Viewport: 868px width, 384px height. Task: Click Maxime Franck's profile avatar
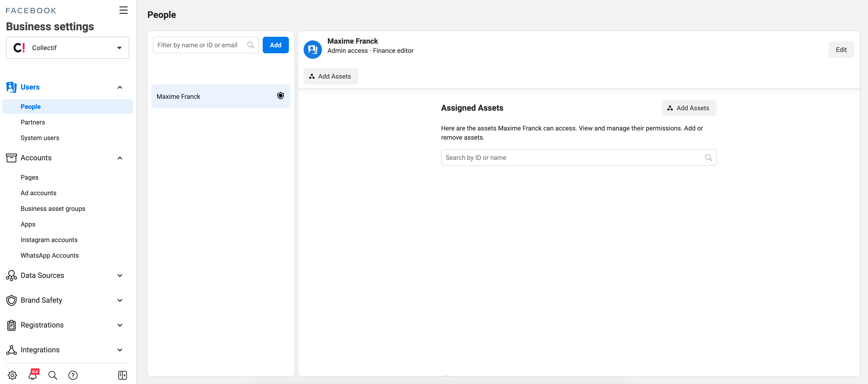(x=313, y=50)
